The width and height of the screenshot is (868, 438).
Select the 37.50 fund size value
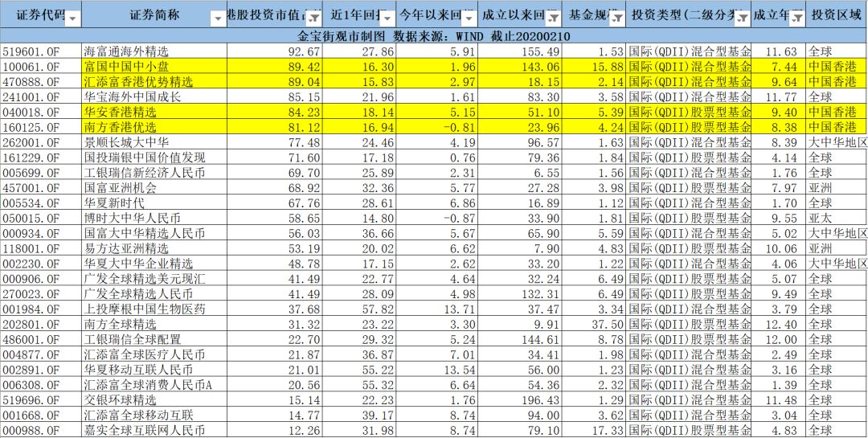(594, 323)
